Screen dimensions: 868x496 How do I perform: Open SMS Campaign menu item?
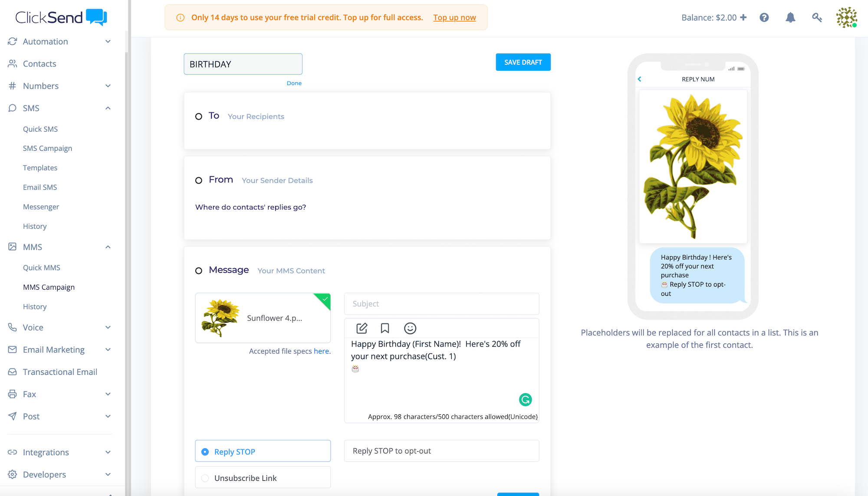pyautogui.click(x=47, y=148)
